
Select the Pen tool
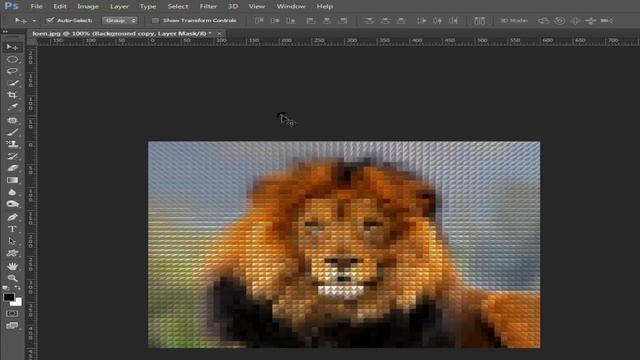point(12,217)
